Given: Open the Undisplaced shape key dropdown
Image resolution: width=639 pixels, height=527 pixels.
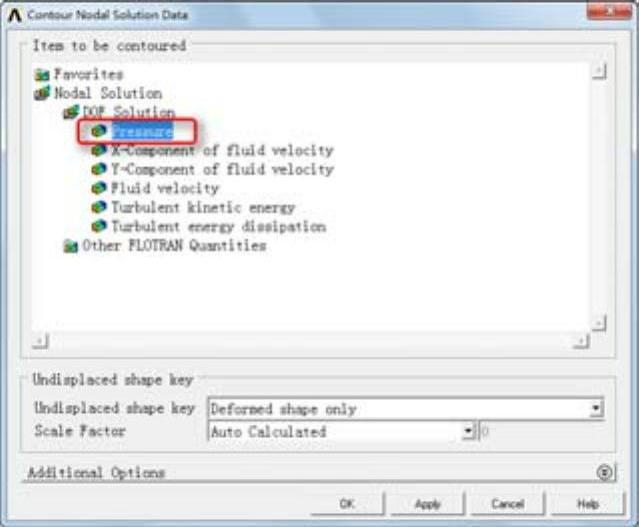Looking at the screenshot, I should (596, 408).
